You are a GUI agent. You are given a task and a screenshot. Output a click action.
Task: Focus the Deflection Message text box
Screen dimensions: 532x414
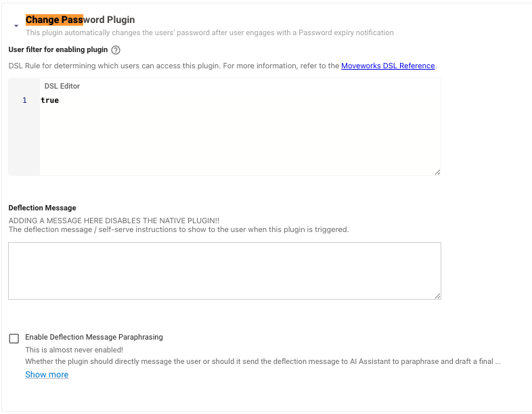click(225, 271)
